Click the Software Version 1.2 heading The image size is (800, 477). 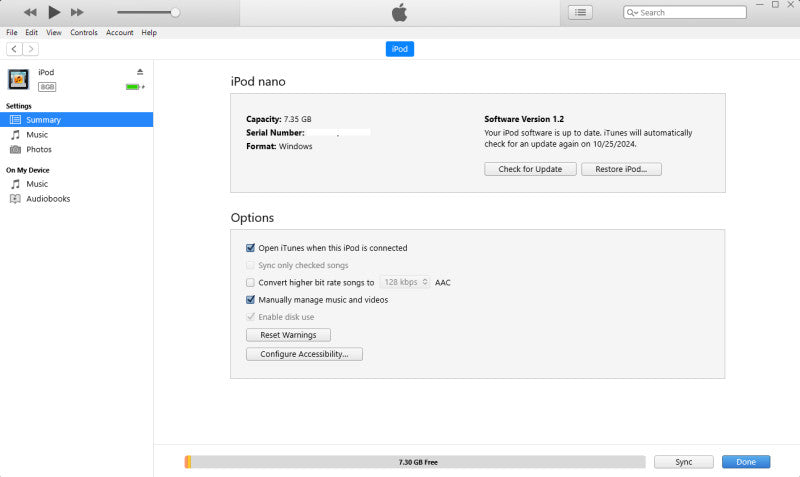click(524, 119)
